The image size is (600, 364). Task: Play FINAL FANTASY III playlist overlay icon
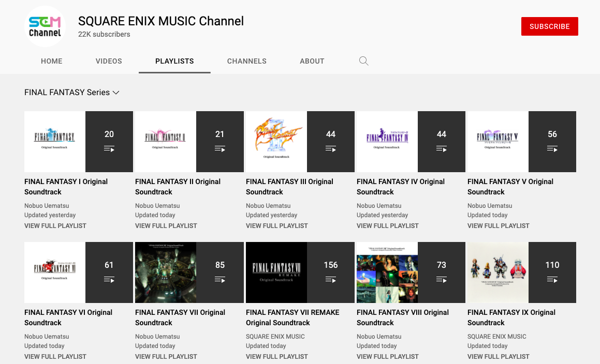click(331, 149)
